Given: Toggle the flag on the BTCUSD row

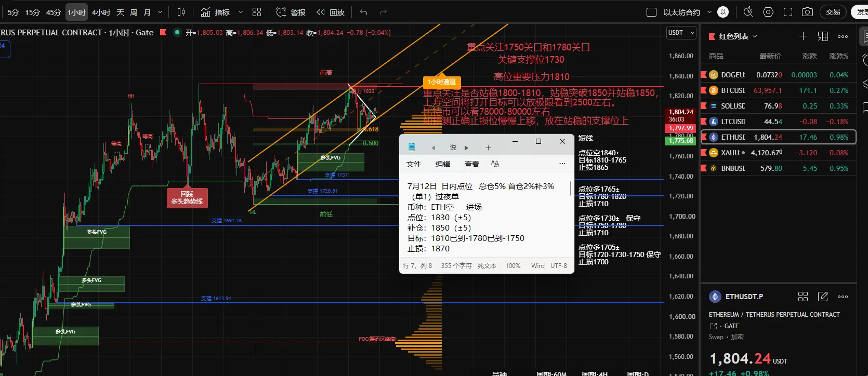Looking at the screenshot, I should [704, 90].
